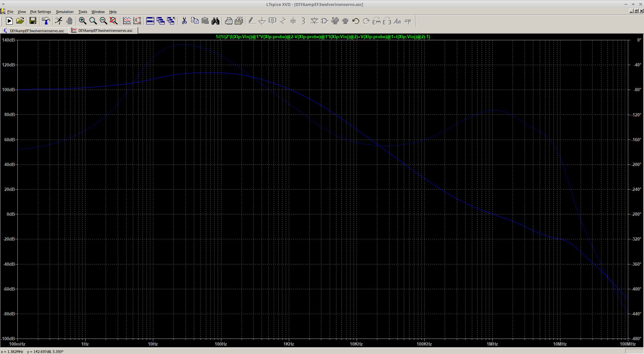Click the green trace expression label
Image resolution: width=644 pixels, height=354 pixels.
[x=323, y=37]
